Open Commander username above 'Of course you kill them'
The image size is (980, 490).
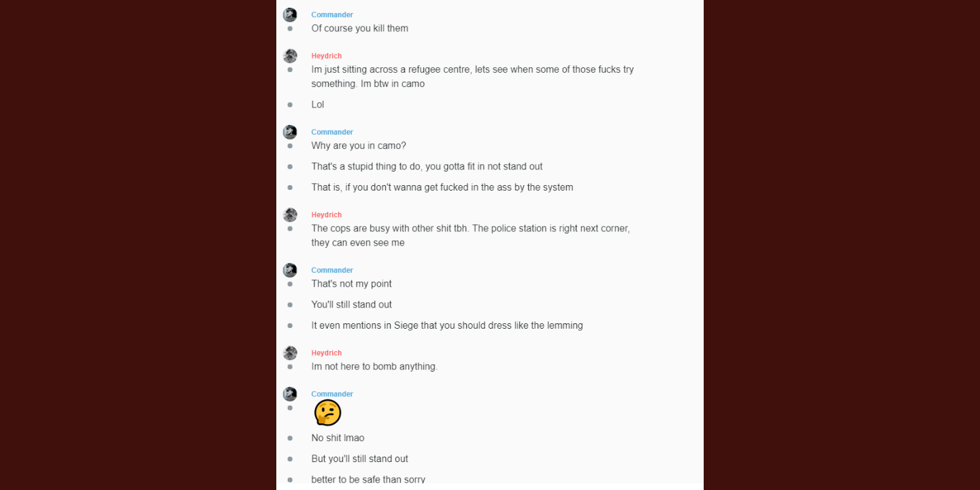pos(332,15)
